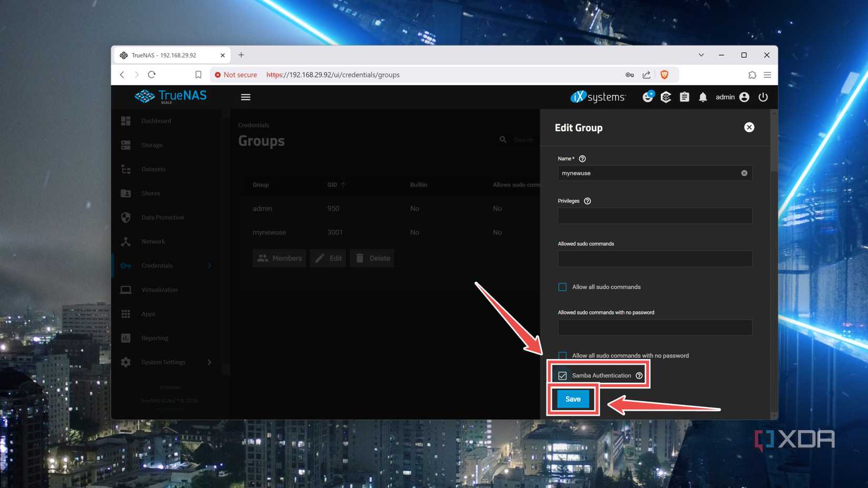Open Network in the sidebar
Image resolution: width=868 pixels, height=488 pixels.
[x=153, y=242]
